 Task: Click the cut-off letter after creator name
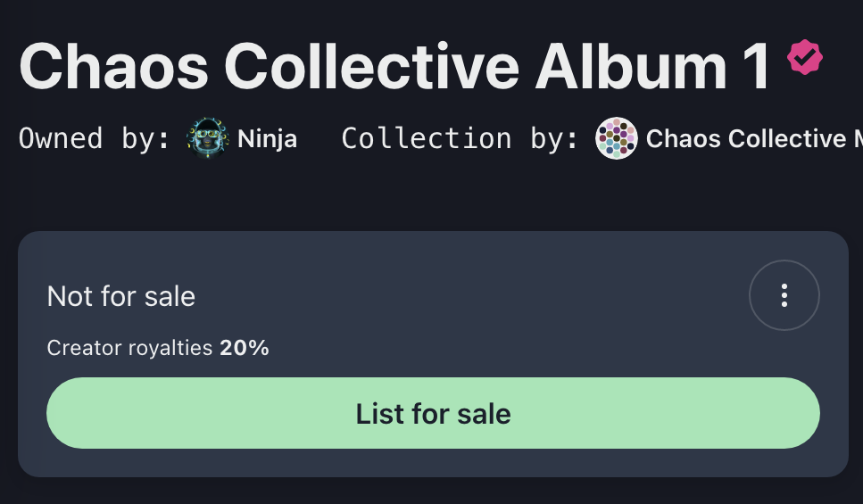tap(855, 139)
